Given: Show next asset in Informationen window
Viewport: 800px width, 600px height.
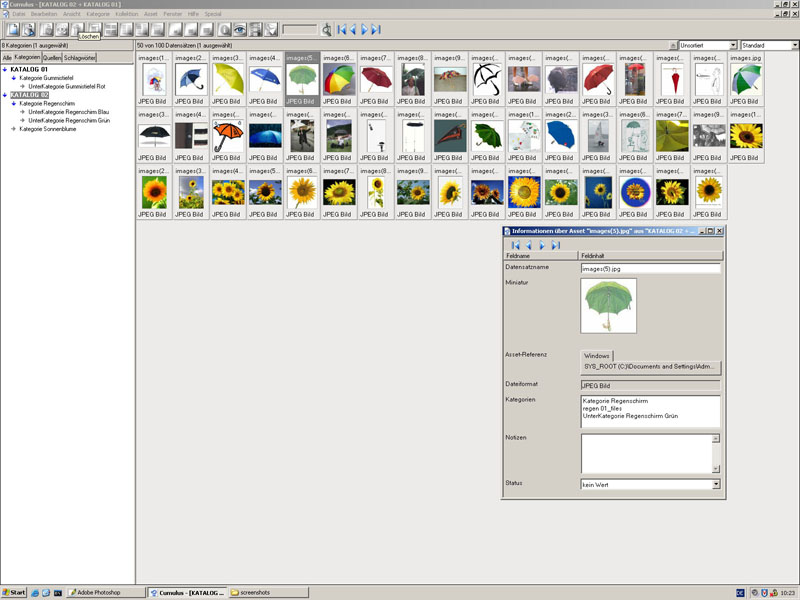Looking at the screenshot, I should coord(542,245).
